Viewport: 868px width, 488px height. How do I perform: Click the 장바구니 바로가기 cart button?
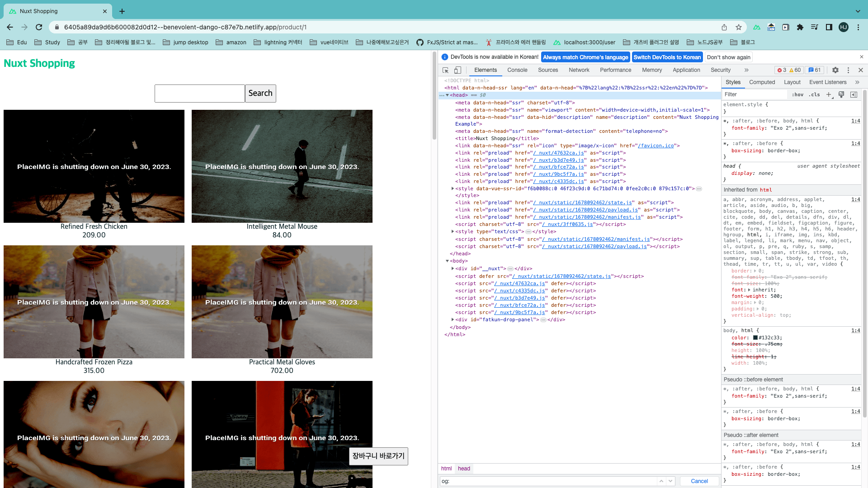(x=378, y=456)
